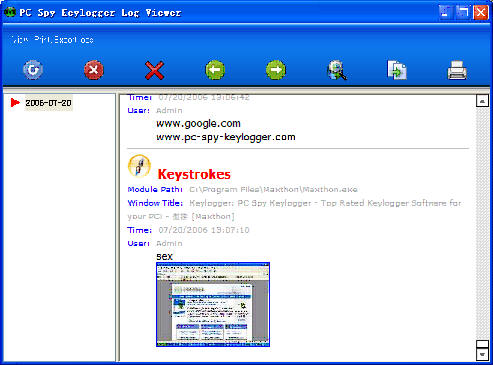493x365 pixels.
Task: Open search using the globe magnifier icon
Action: 337,70
